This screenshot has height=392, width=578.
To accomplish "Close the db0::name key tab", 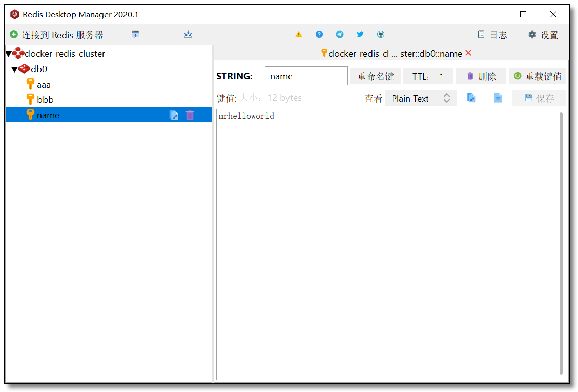I will [x=468, y=53].
